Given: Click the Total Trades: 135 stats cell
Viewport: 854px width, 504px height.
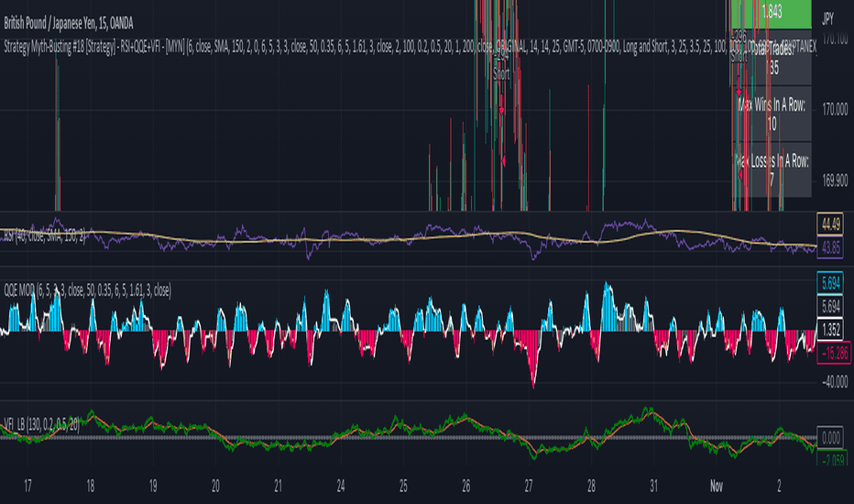Looking at the screenshot, I should coord(772,58).
